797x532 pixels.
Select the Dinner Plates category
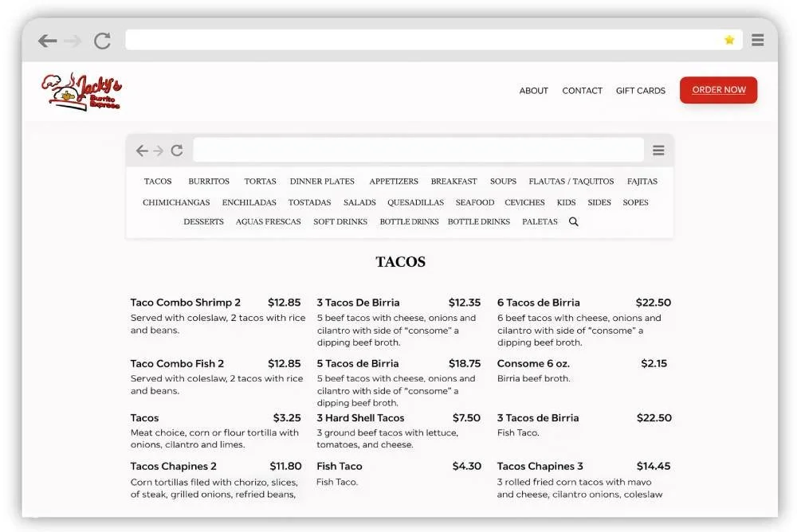point(322,182)
